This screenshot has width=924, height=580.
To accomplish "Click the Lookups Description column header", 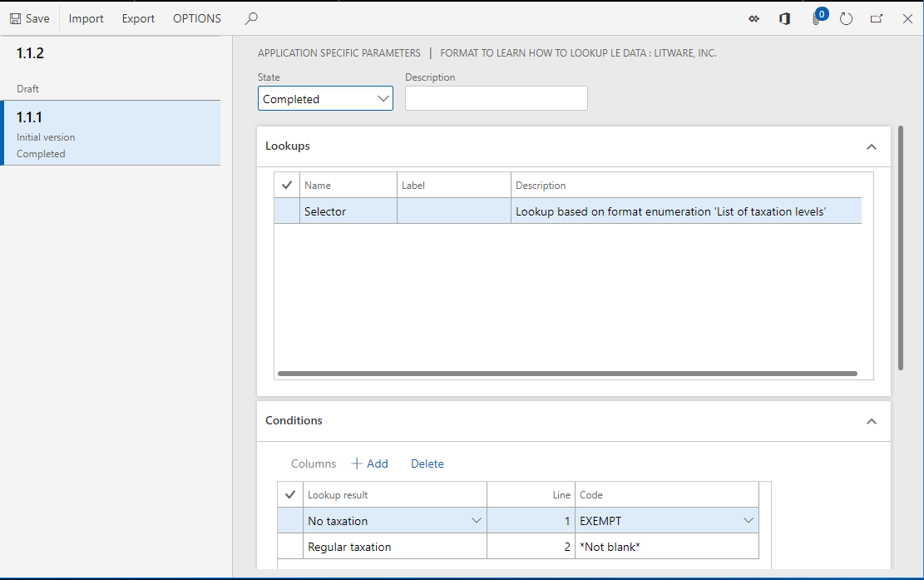I will [686, 185].
